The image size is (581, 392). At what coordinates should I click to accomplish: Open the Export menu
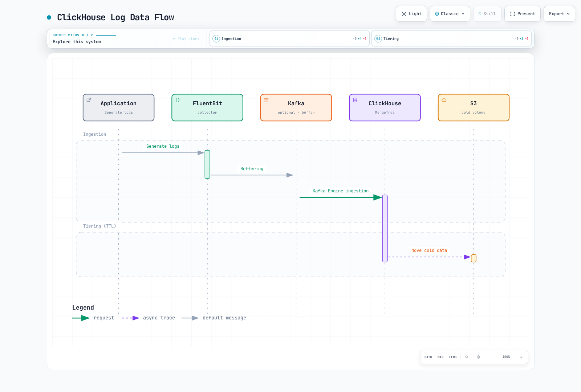click(x=559, y=14)
